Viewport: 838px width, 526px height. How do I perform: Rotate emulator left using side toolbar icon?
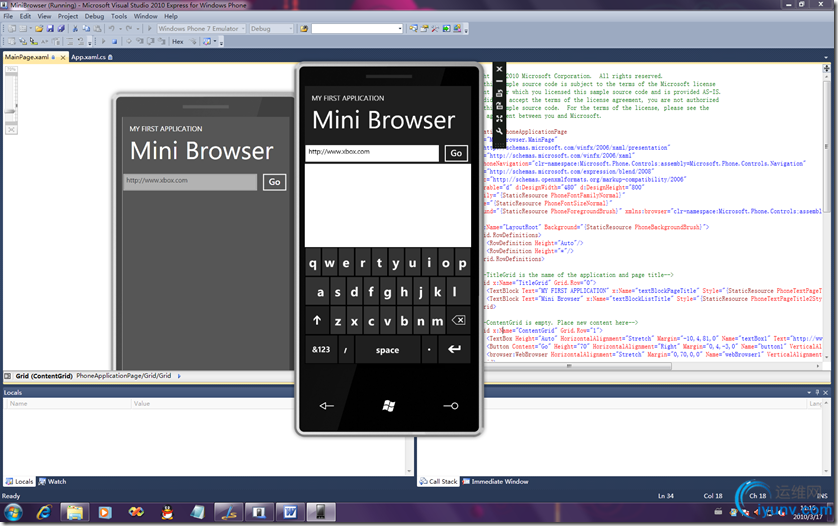[499, 94]
